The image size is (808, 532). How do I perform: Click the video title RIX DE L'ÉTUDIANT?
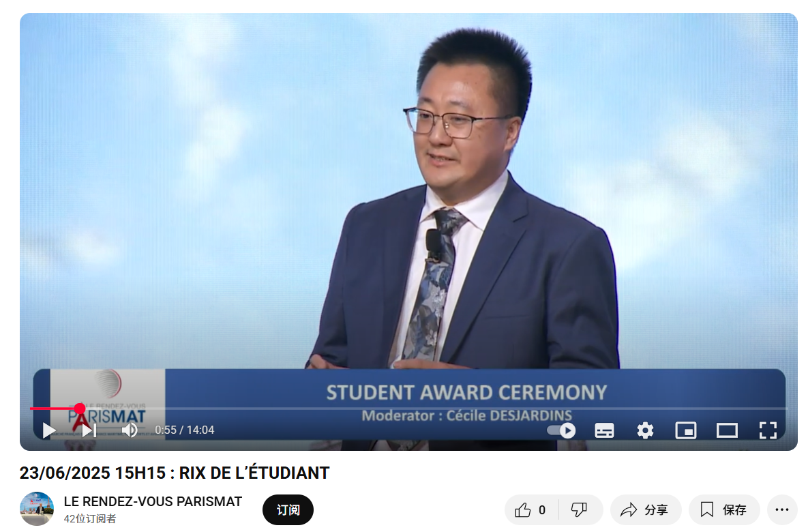coord(174,473)
